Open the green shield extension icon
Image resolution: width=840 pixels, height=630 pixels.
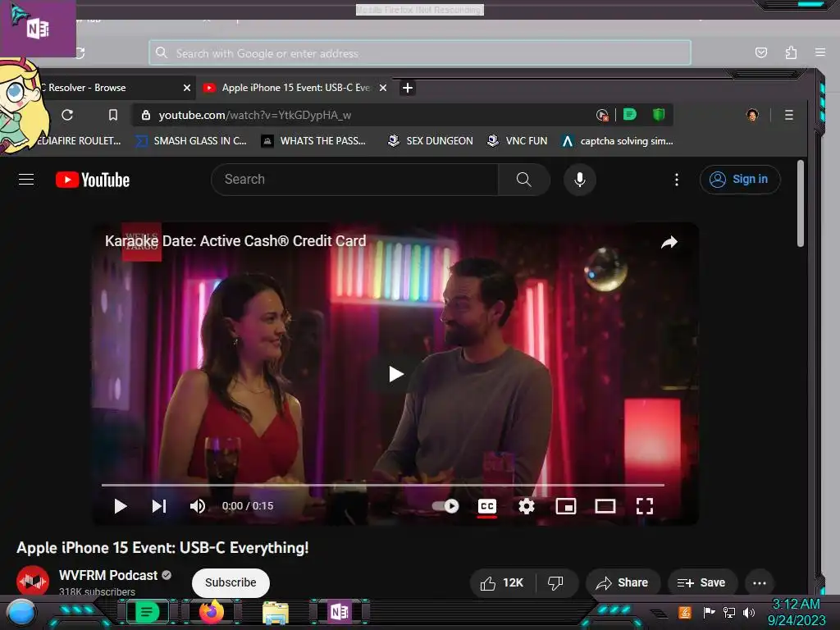[659, 114]
